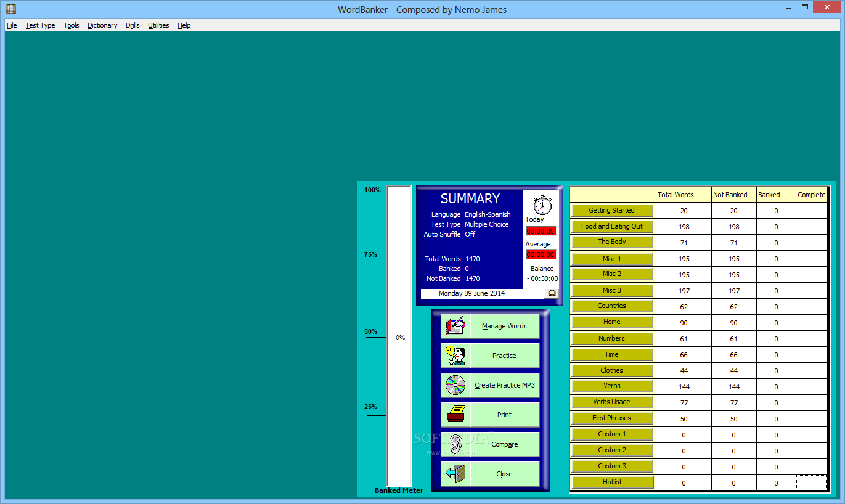Click the Not Banked column header

coord(733,195)
